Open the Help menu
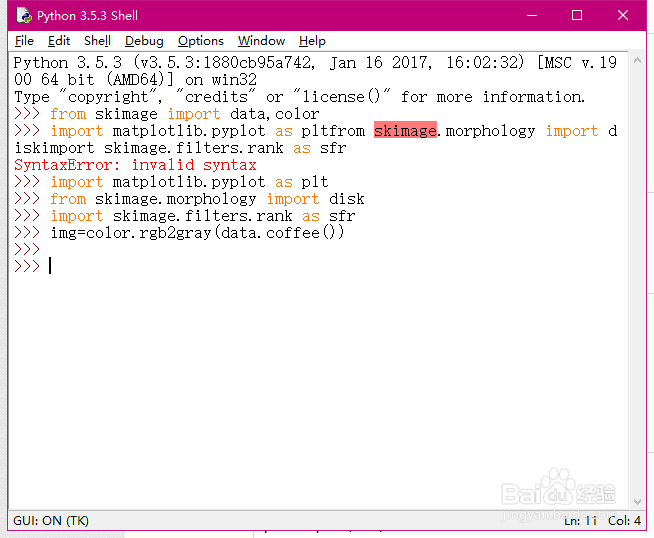 (x=312, y=41)
